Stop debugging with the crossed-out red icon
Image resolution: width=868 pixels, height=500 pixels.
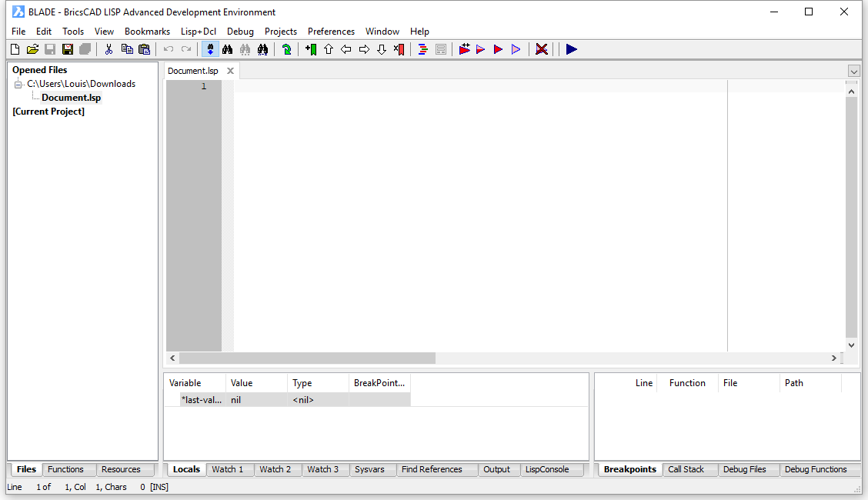pyautogui.click(x=542, y=50)
